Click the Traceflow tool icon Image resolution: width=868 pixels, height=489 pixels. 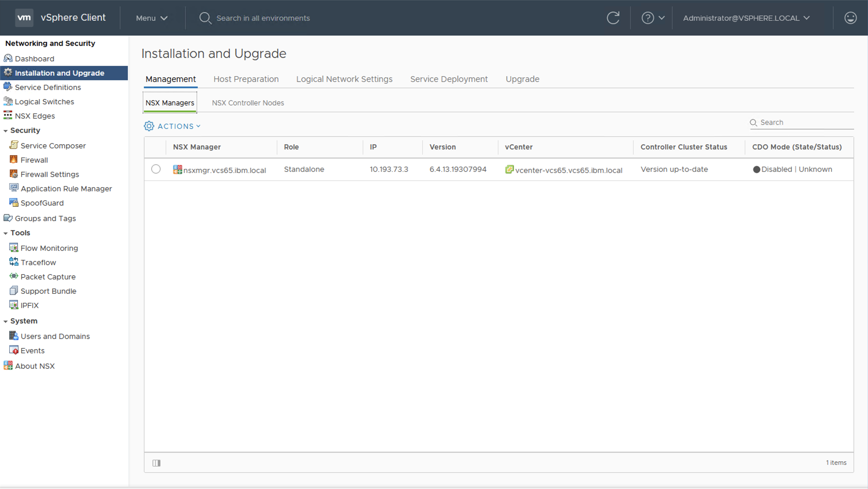point(13,262)
